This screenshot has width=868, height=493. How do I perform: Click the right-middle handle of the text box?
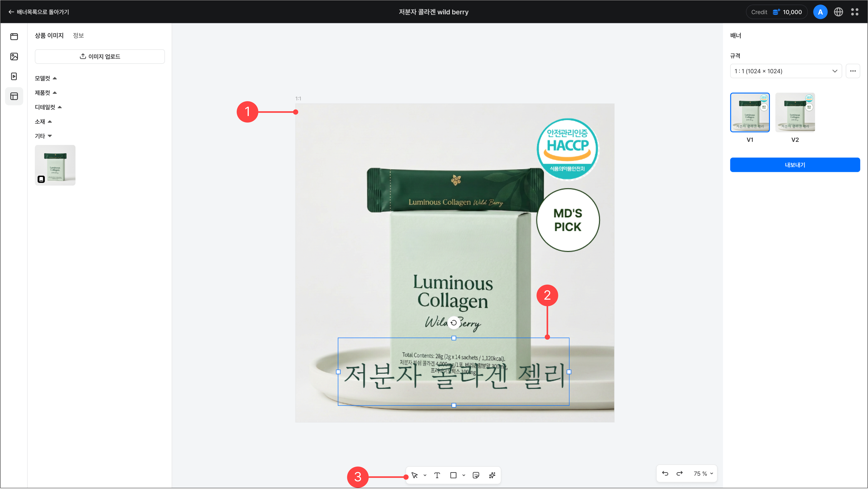click(569, 372)
